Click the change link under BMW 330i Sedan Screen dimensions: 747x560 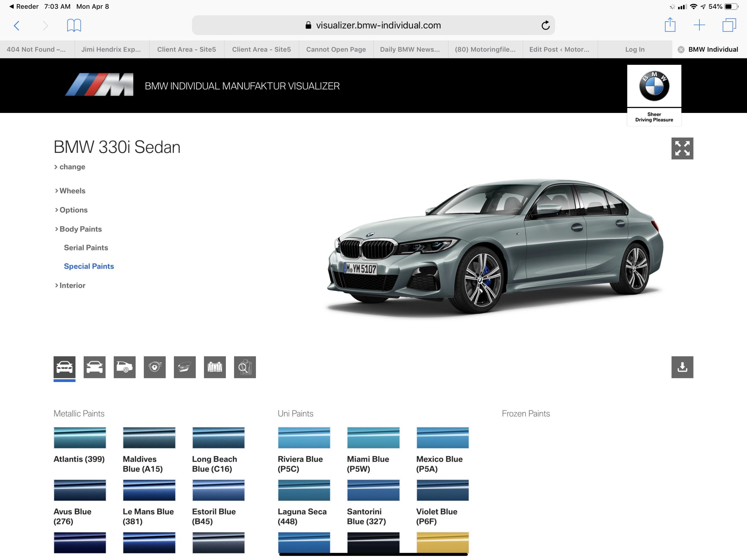72,167
